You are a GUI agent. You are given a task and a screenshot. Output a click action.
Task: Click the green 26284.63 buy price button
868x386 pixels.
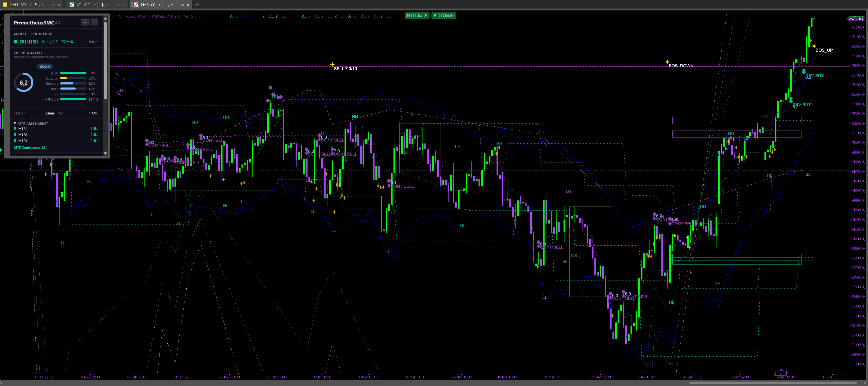(x=444, y=15)
